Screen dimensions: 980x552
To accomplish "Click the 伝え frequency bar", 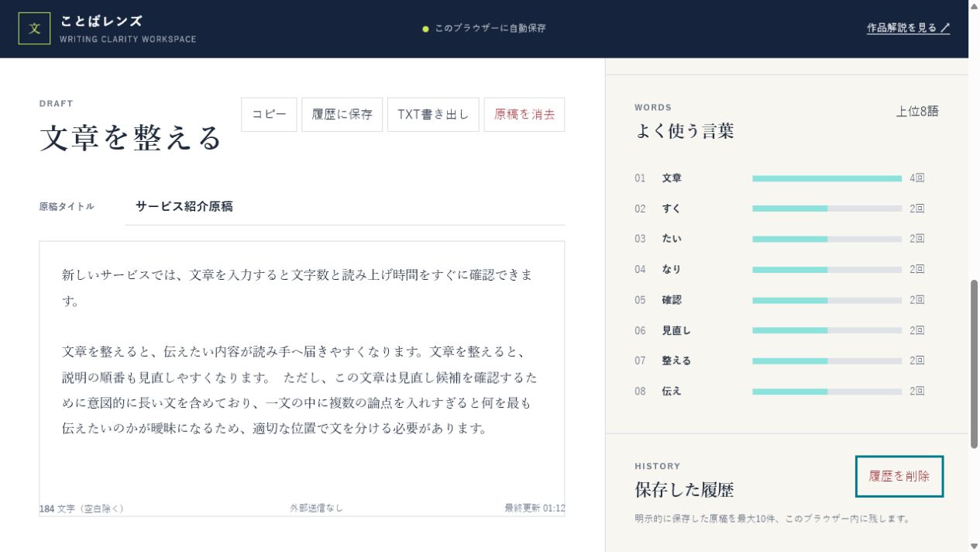I will (827, 392).
